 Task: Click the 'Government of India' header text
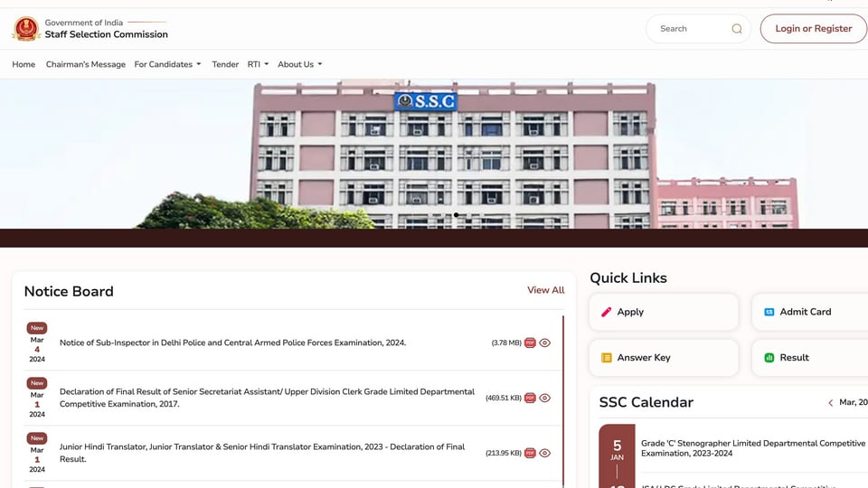click(x=83, y=23)
